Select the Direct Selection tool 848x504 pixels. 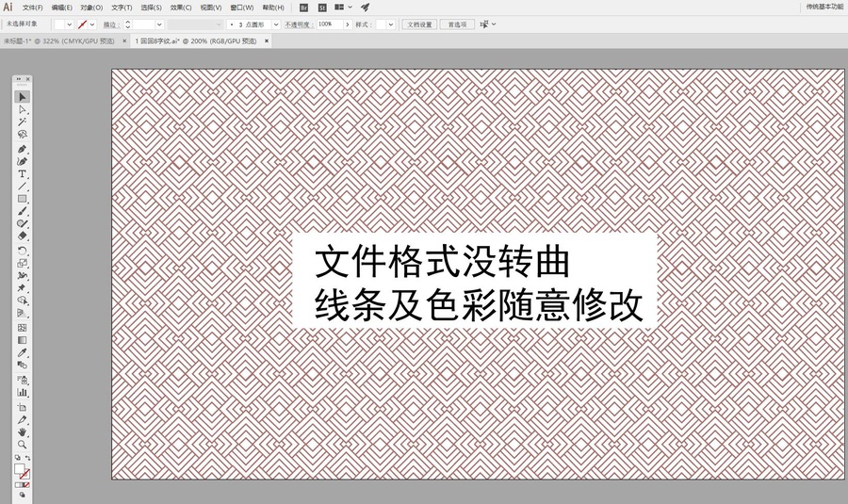pos(23,110)
